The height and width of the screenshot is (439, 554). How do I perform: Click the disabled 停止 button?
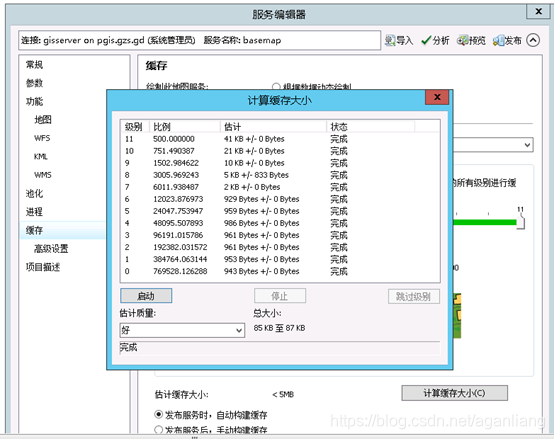(x=280, y=296)
